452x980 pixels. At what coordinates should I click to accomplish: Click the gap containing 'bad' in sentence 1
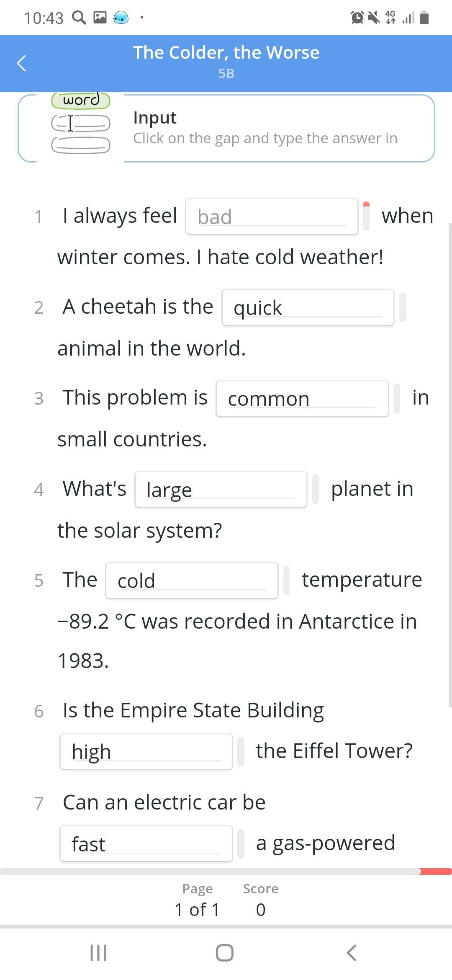(272, 217)
